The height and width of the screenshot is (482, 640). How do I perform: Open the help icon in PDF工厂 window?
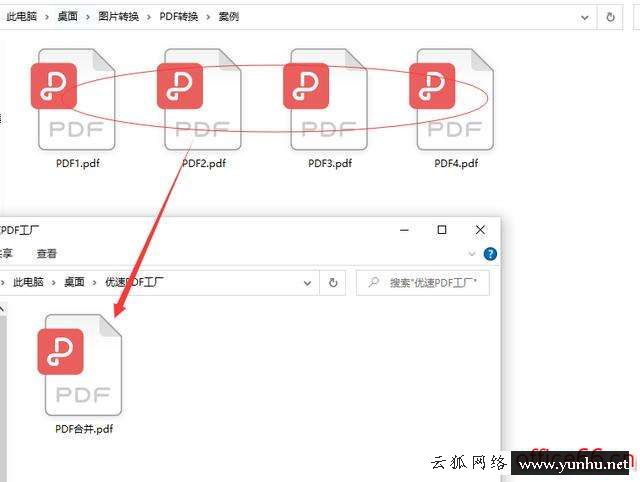coord(490,254)
